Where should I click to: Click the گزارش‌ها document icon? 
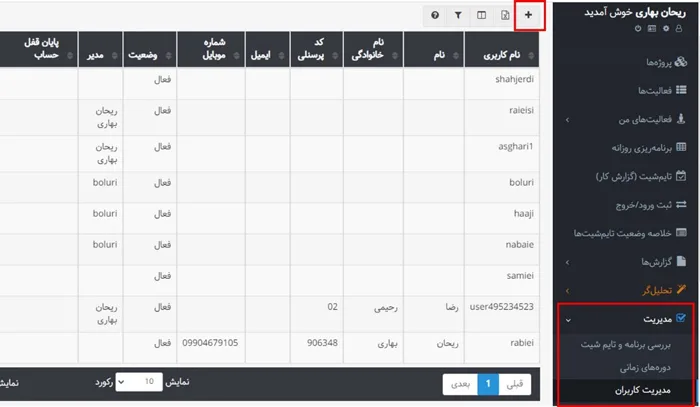[x=681, y=261]
